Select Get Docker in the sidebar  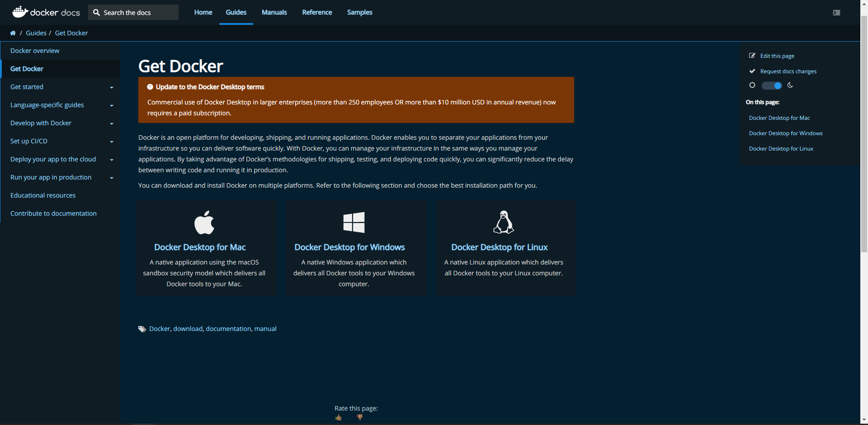[x=27, y=69]
